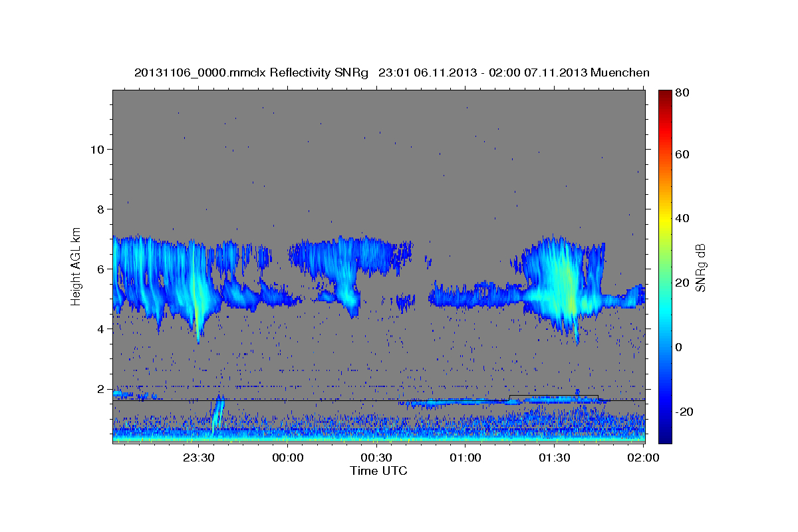This screenshot has width=798, height=532.
Task: Click the 00:30 time tick label
Action: (376, 458)
